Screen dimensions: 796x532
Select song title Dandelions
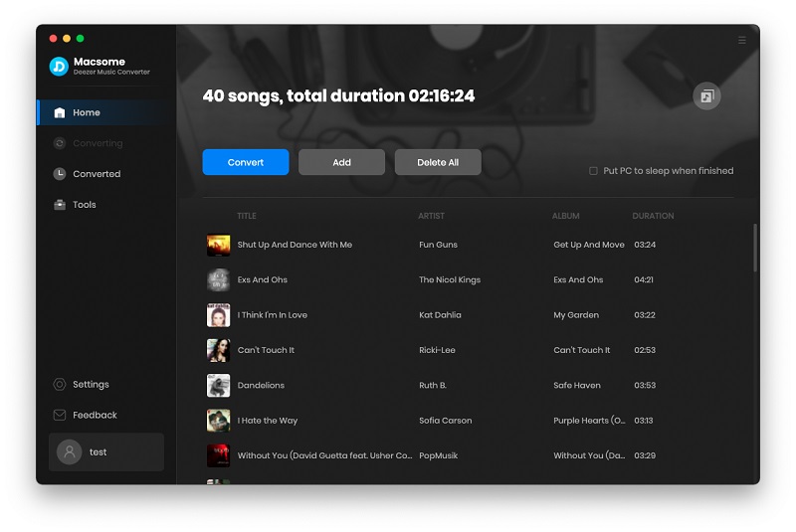(261, 386)
